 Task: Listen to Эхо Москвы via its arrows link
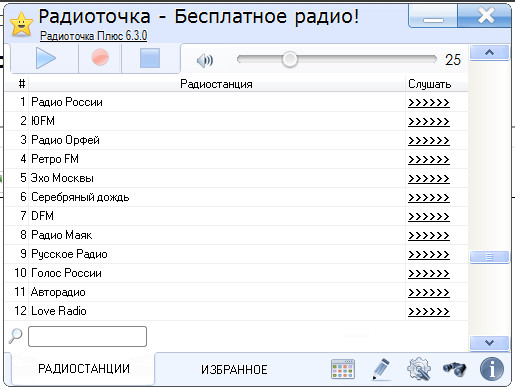click(429, 178)
